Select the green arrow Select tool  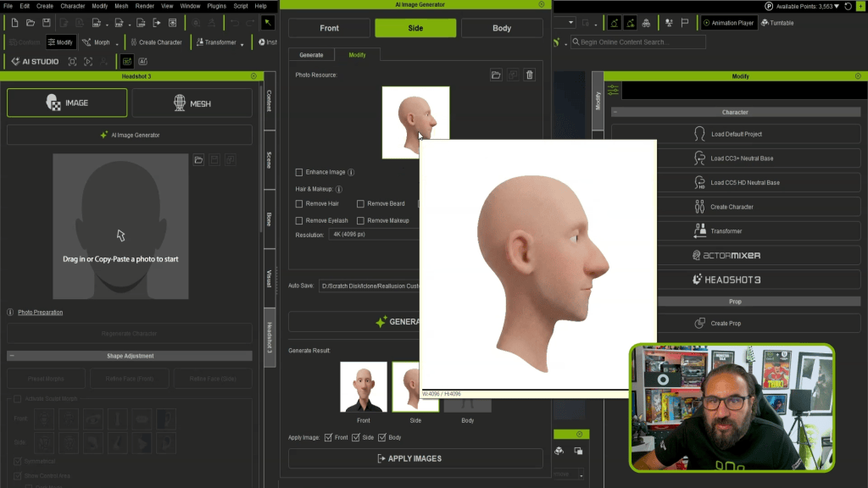[x=267, y=23]
